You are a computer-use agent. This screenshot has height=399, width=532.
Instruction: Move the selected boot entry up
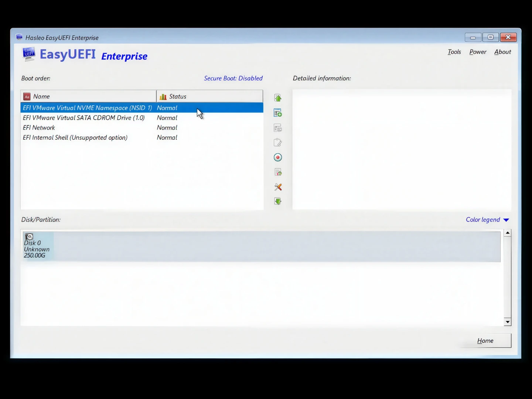click(x=278, y=98)
